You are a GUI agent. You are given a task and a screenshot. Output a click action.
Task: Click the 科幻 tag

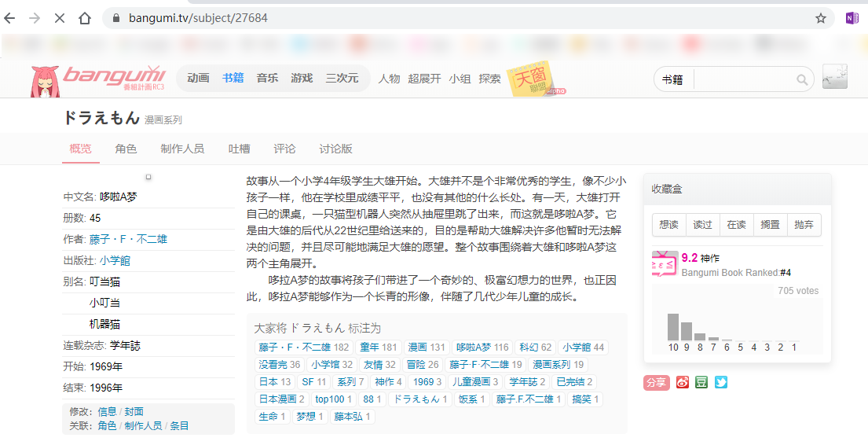[x=535, y=348]
